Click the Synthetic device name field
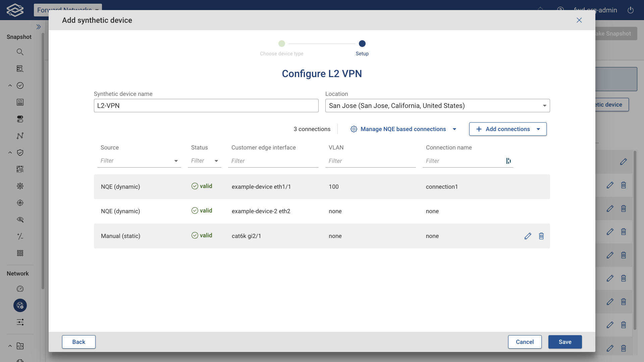644x362 pixels. [206, 106]
